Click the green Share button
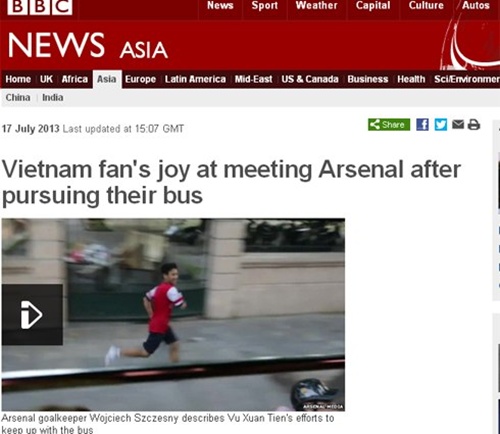500x434 pixels. (389, 125)
